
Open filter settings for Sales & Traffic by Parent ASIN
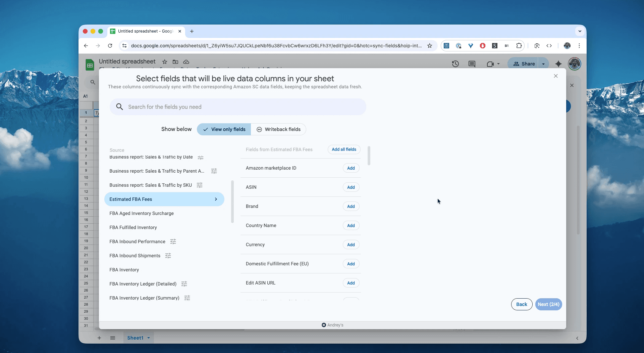click(214, 171)
